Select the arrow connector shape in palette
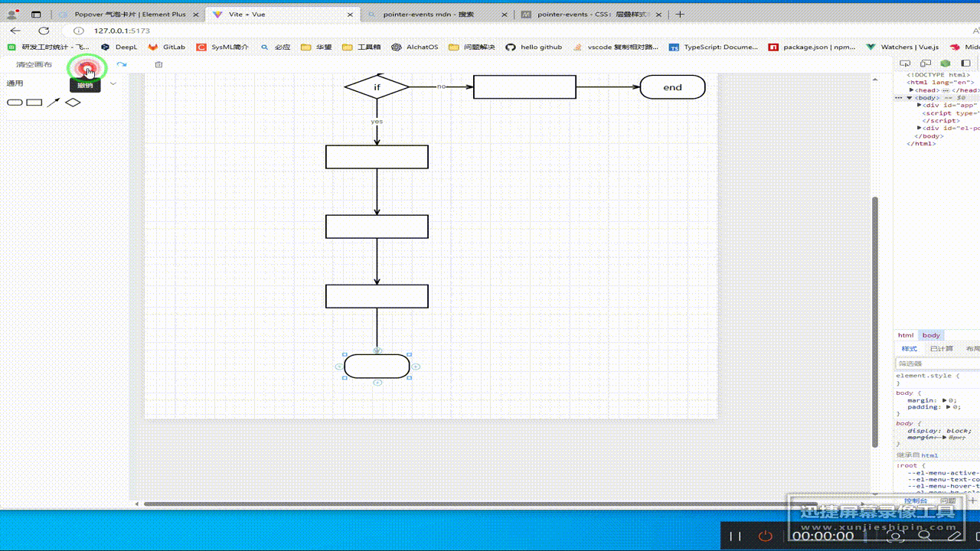The width and height of the screenshot is (980, 551). (x=53, y=103)
